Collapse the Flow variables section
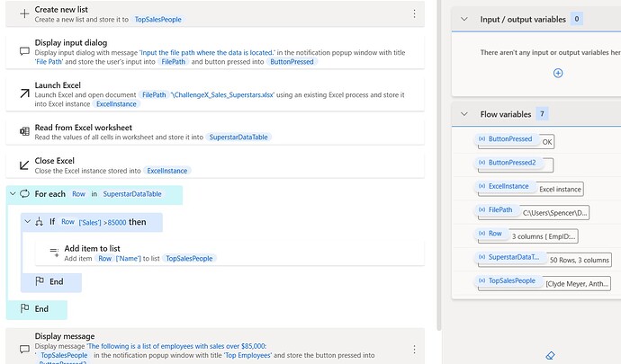The image size is (621, 364). coord(464,114)
